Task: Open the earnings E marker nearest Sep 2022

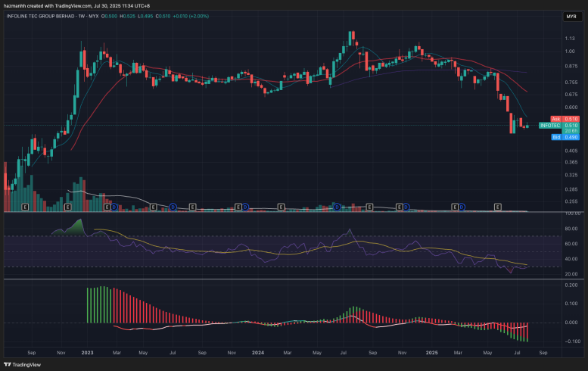Action: (x=25, y=207)
